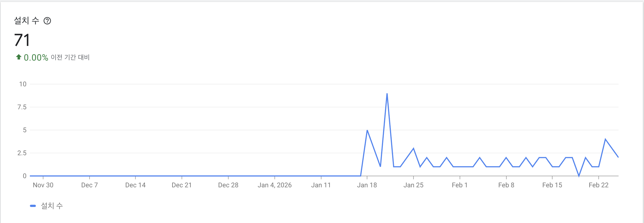The height and width of the screenshot is (223, 644).
Task: Click the 설치 수 chart title text
Action: 27,21
